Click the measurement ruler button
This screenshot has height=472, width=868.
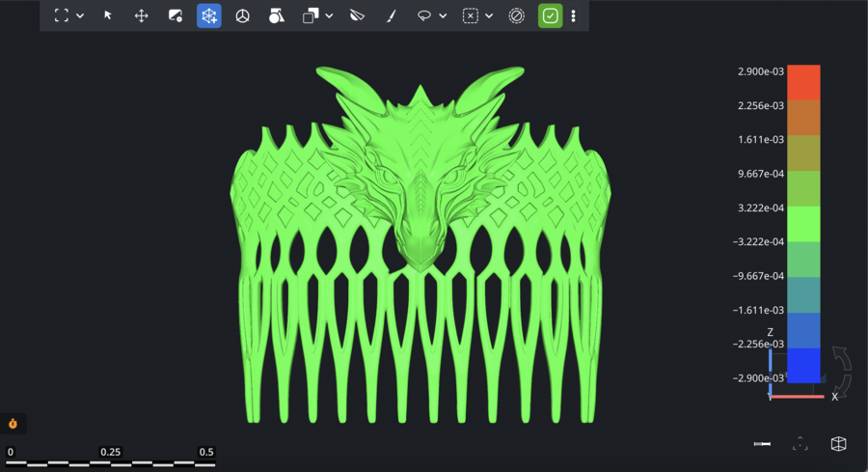[762, 444]
